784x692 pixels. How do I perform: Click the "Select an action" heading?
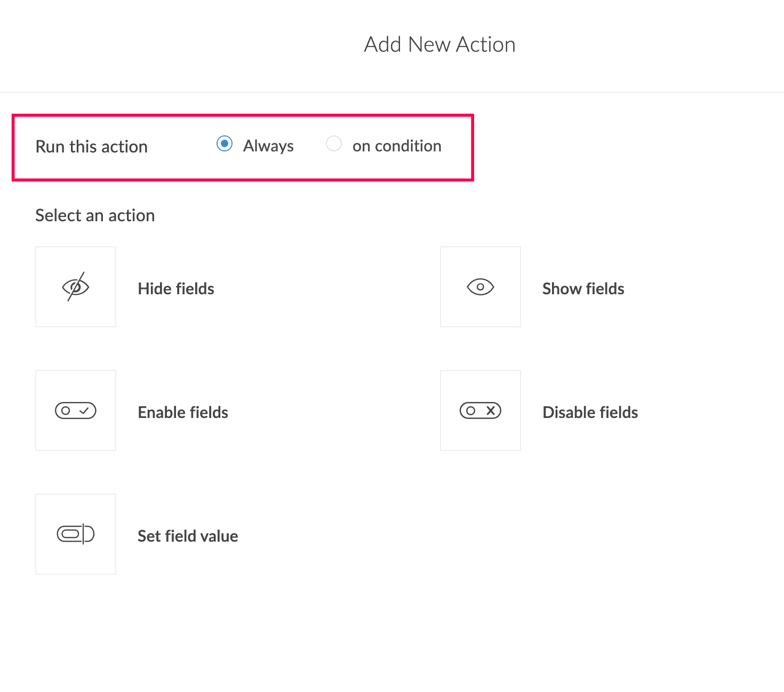click(x=95, y=215)
